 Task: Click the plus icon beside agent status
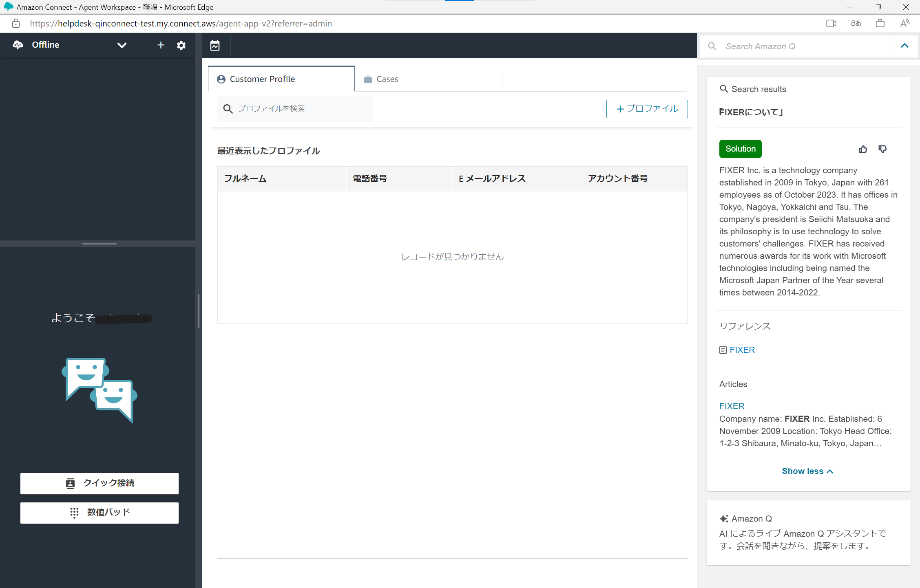[x=161, y=45]
